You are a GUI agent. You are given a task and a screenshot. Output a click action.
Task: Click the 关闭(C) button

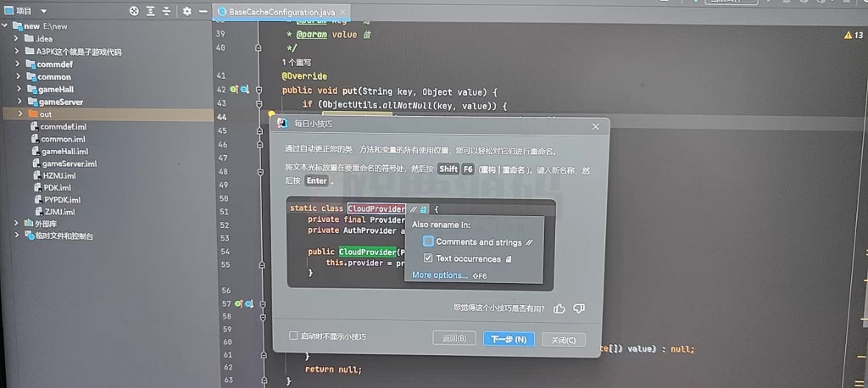pyautogui.click(x=563, y=339)
